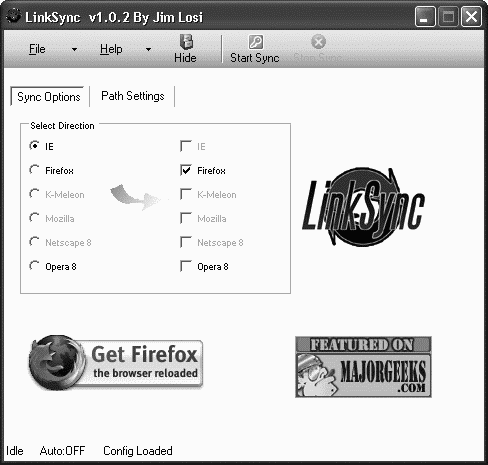Open the File menu

(x=37, y=49)
